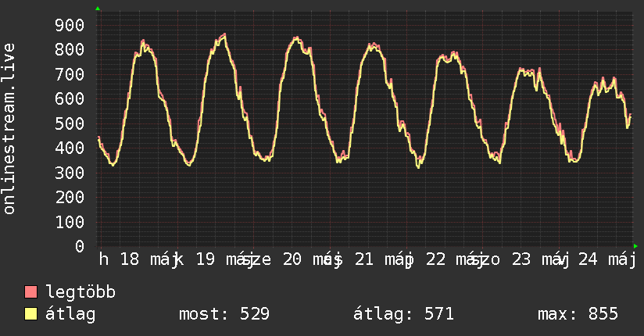Click the átlag: 571 statistic
Image resolution: width=644 pixels, height=336 pixels.
pyautogui.click(x=404, y=314)
